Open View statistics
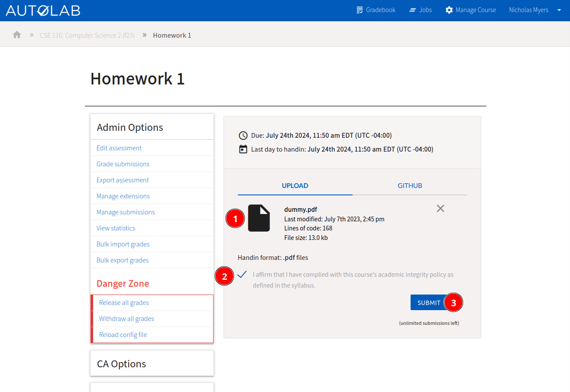The image size is (570, 392). [116, 228]
